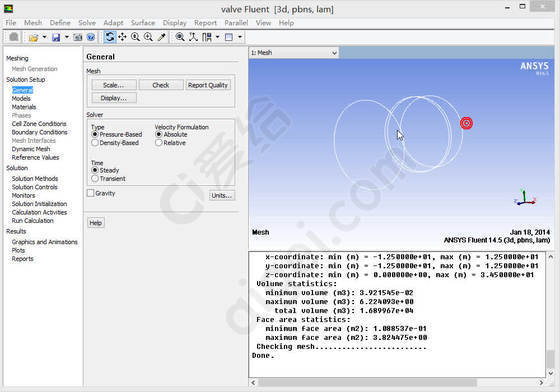Image resolution: width=560 pixels, height=392 pixels.
Task: Click the camera save picture icon
Action: (x=78, y=37)
